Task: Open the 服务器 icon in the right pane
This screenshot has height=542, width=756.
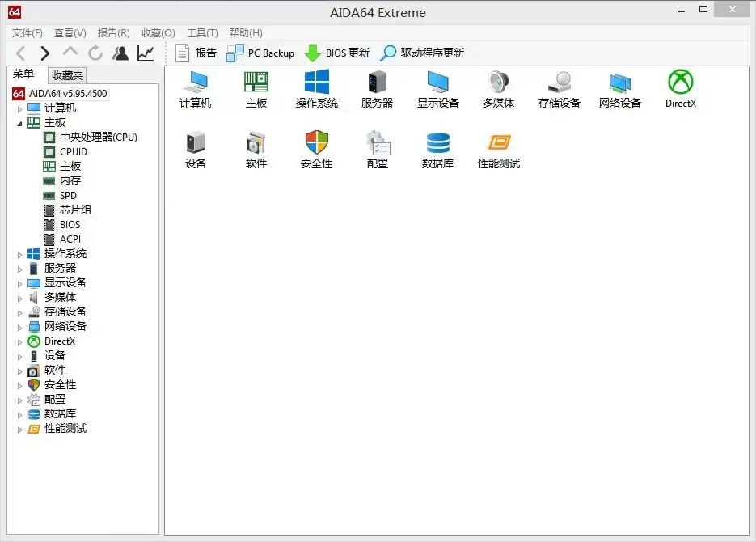Action: (377, 89)
